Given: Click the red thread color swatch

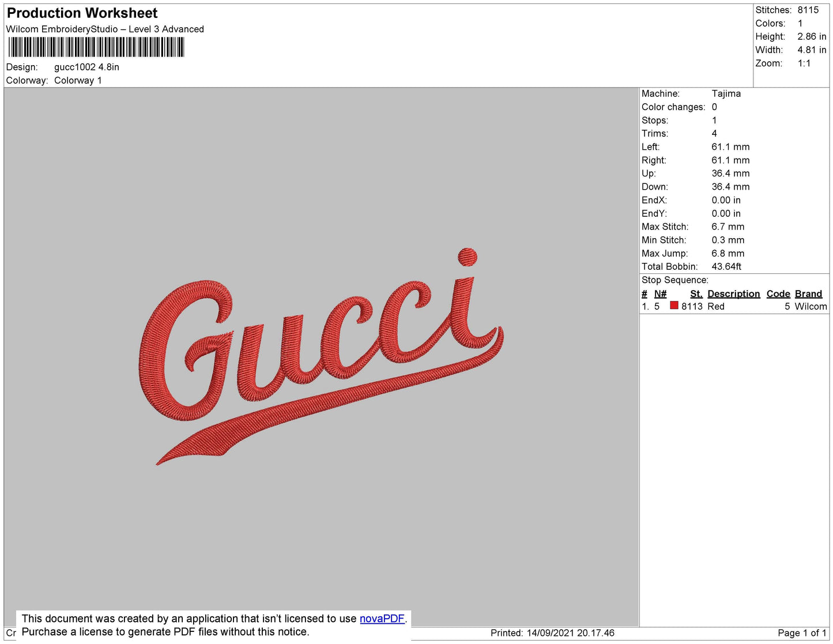Looking at the screenshot, I should [x=674, y=306].
